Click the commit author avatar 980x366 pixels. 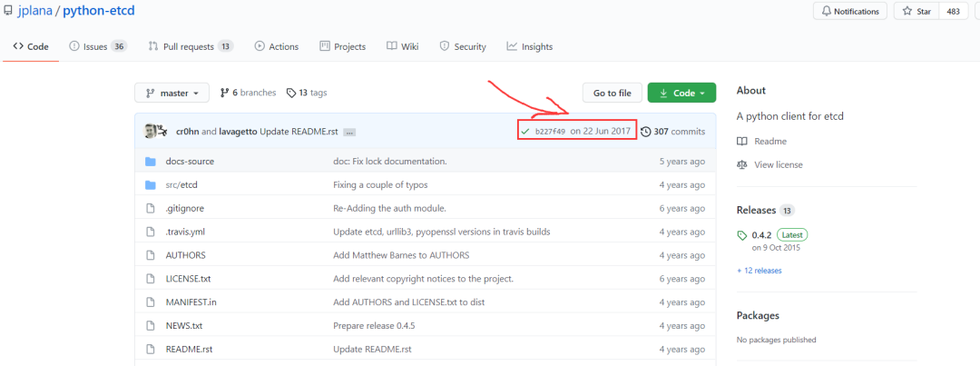coord(151,132)
